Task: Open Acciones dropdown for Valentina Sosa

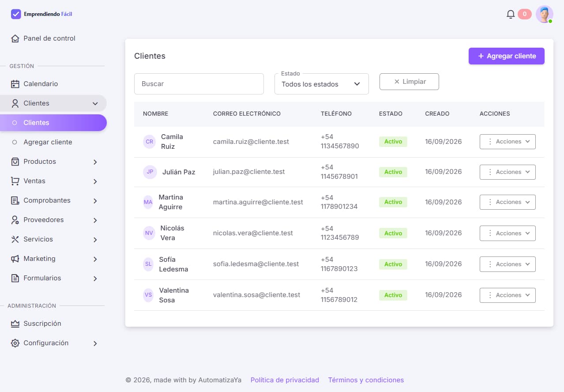Action: coord(508,295)
